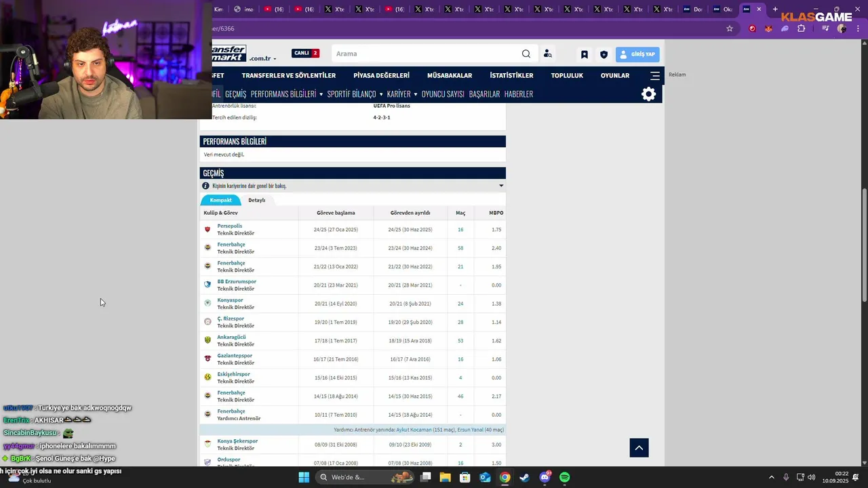
Task: Switch to the Detaylı view tab
Action: 256,200
